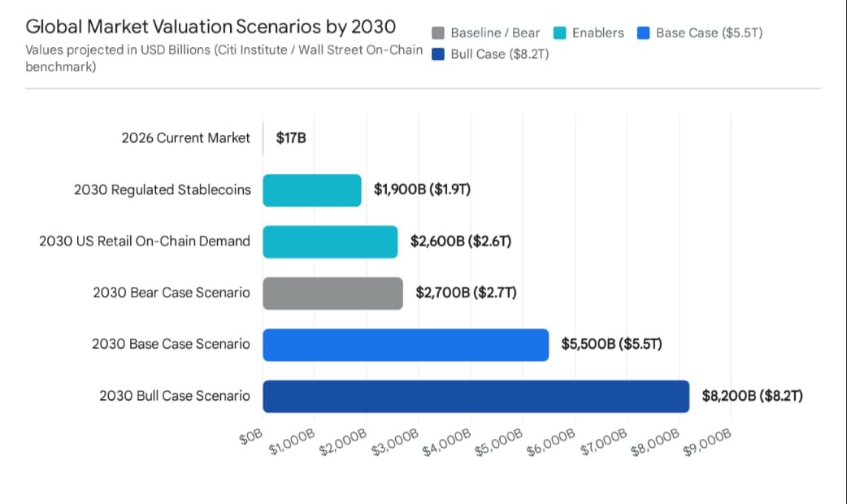
Task: Click the '$17B' value label
Action: click(x=291, y=138)
